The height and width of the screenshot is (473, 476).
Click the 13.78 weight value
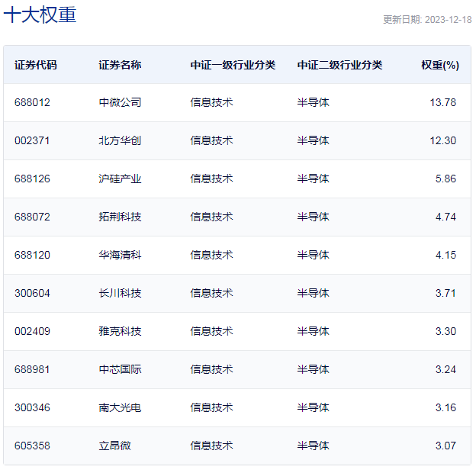pos(445,102)
